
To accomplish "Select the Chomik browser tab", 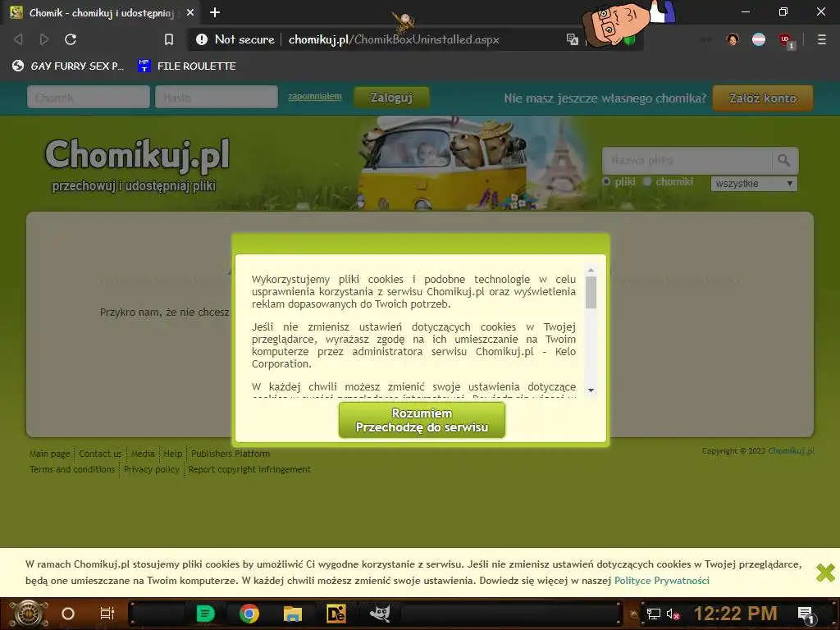I will [102, 12].
